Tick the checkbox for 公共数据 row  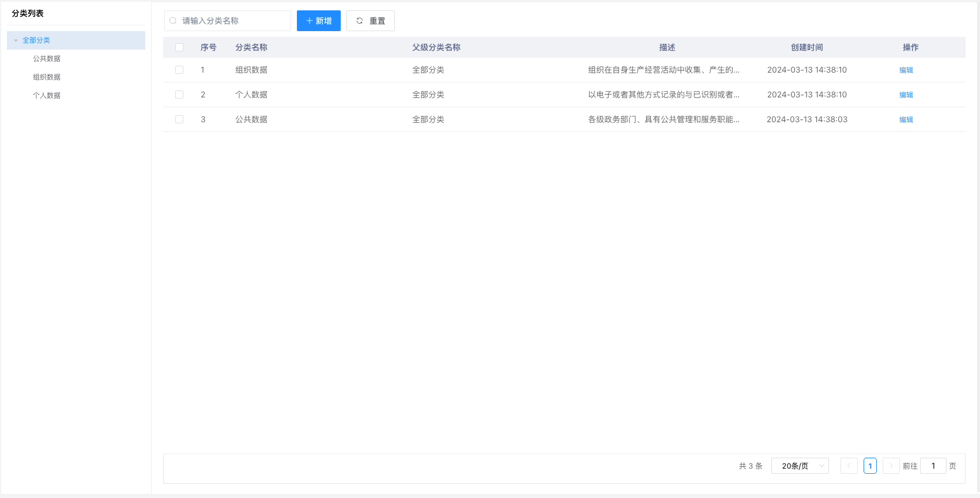tap(179, 119)
